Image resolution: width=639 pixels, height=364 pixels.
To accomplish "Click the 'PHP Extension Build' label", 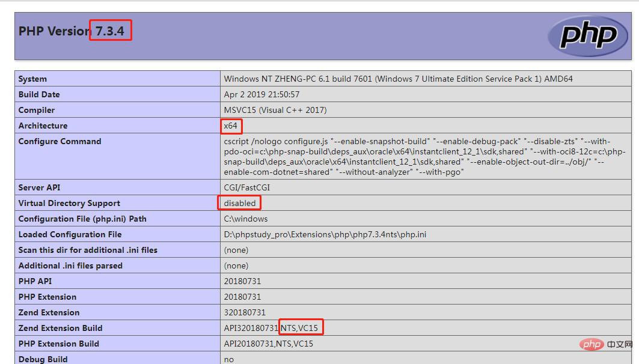I will [59, 344].
